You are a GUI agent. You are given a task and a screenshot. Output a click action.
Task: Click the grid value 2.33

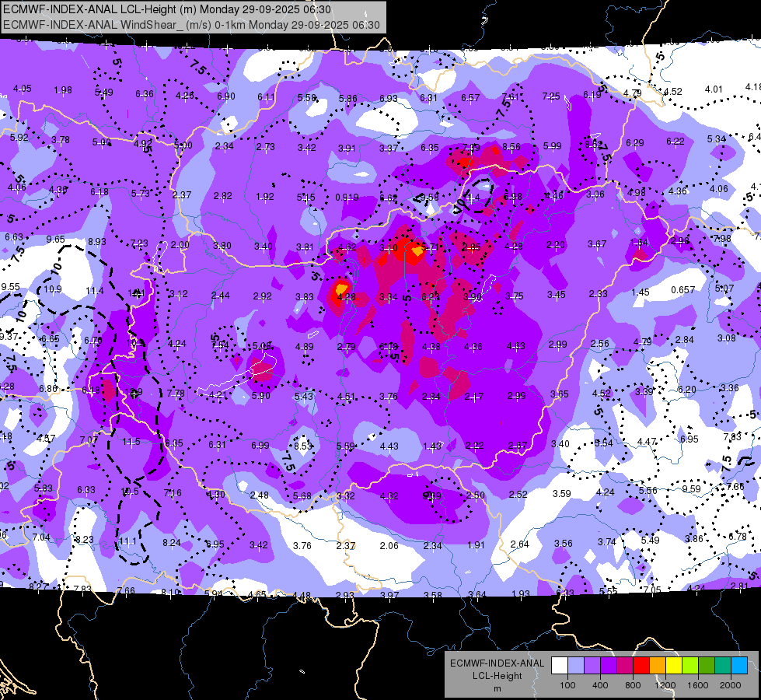[599, 293]
